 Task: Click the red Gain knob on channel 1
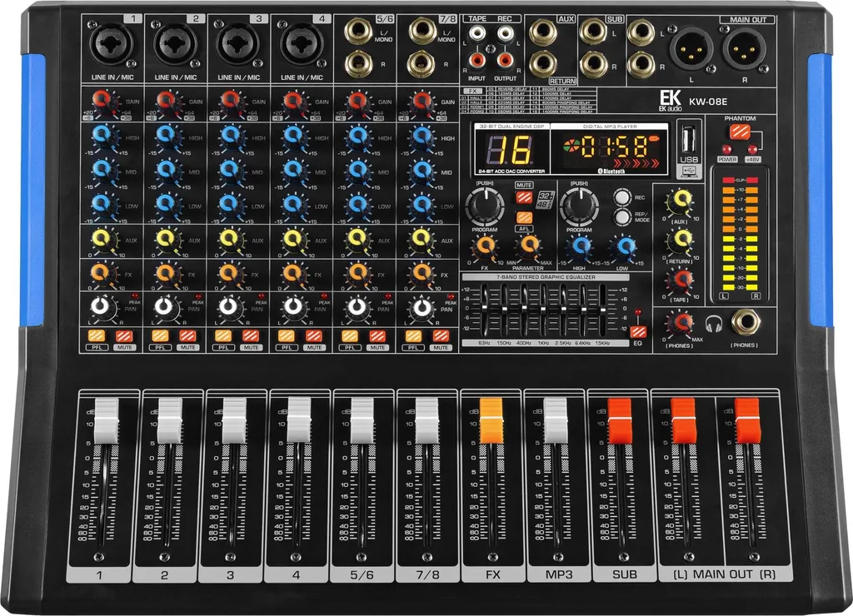click(104, 102)
